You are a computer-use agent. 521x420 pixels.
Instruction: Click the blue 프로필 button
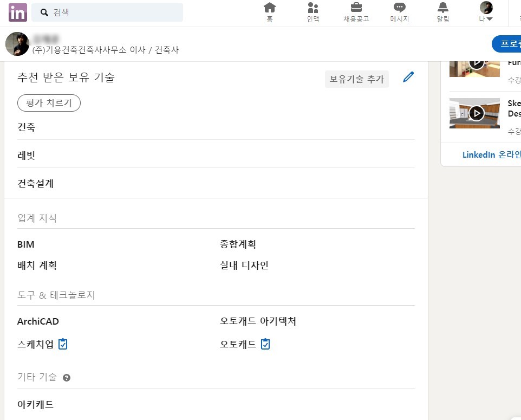506,44
